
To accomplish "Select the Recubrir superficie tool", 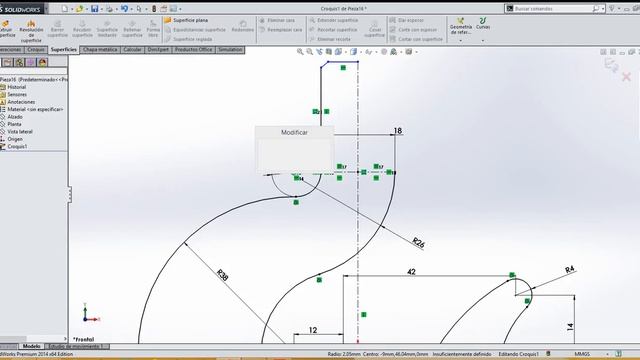I will click(x=82, y=30).
